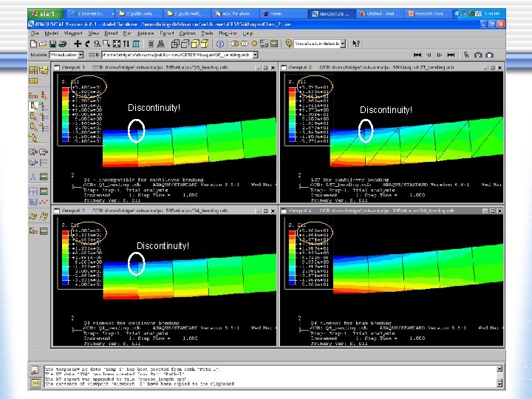Click the Print icon in toolbar
The width and height of the screenshot is (532, 399).
click(x=64, y=44)
